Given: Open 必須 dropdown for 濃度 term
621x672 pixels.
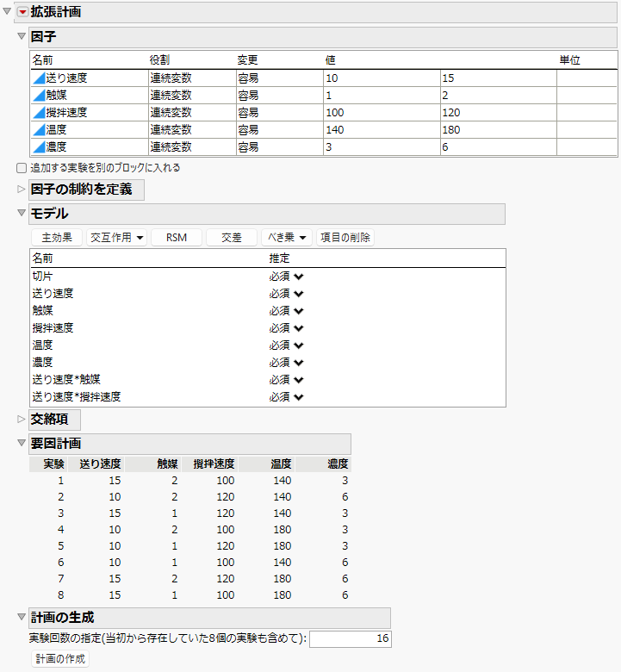Looking at the screenshot, I should point(286,363).
